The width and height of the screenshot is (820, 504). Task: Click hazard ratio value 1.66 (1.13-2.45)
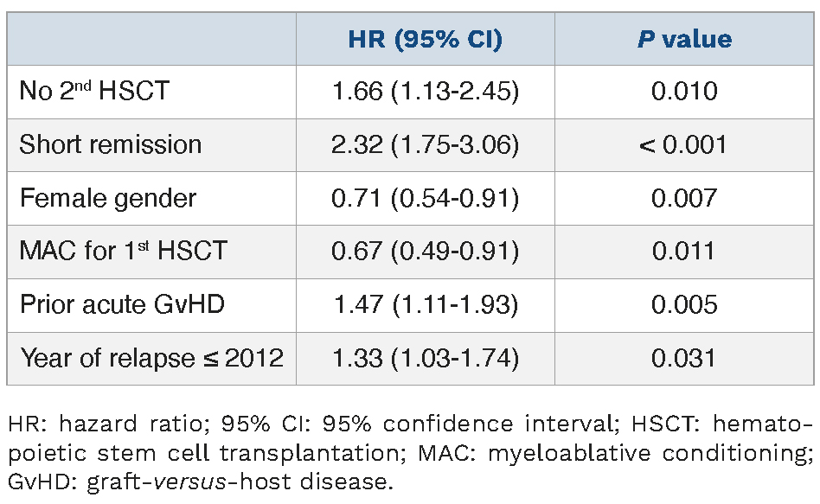pyautogui.click(x=425, y=92)
